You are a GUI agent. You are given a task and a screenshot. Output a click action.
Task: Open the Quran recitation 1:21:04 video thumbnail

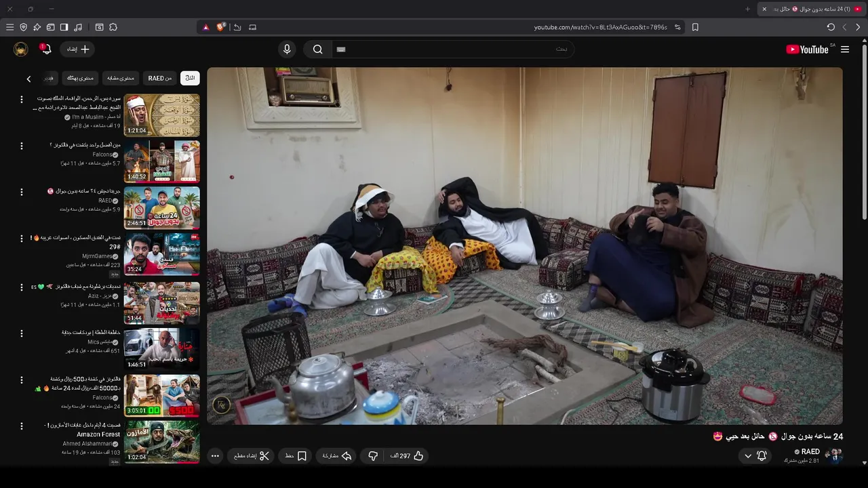pyautogui.click(x=161, y=115)
